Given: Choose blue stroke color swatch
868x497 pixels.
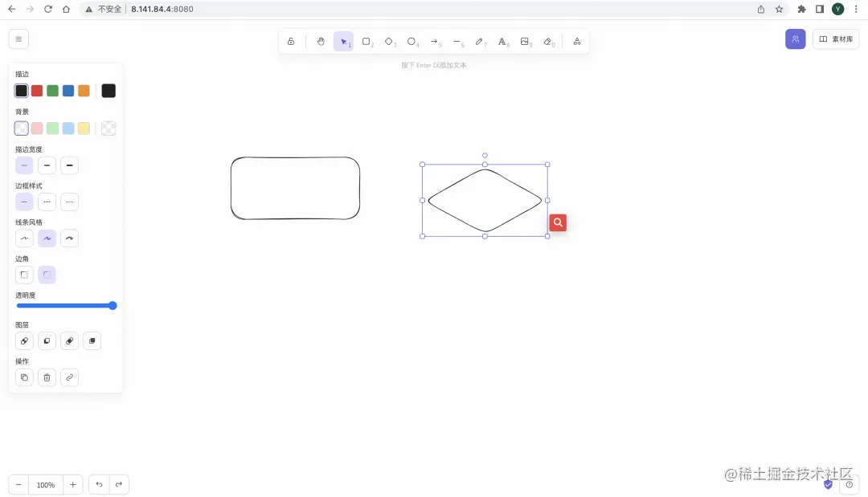Looking at the screenshot, I should click(x=68, y=91).
